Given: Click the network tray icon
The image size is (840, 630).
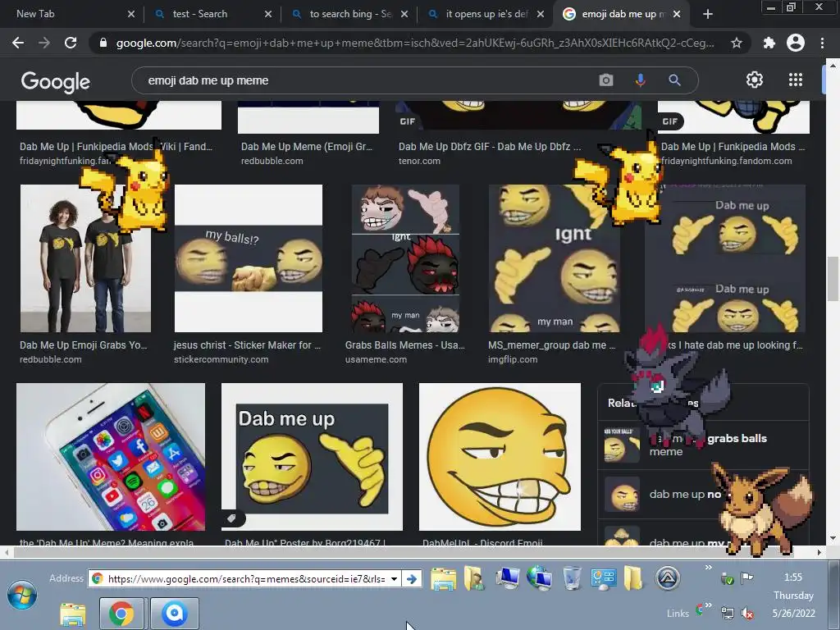Looking at the screenshot, I should point(727,613).
